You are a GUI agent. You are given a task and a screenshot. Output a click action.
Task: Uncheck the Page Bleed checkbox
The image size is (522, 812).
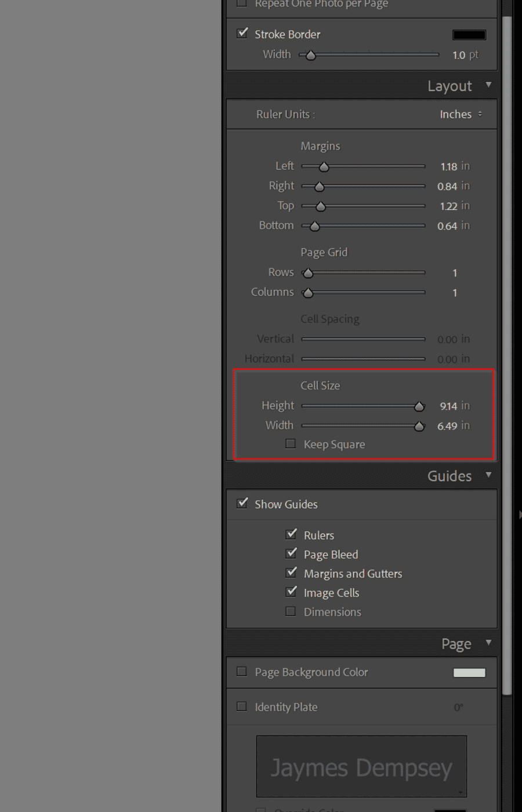[x=291, y=553]
